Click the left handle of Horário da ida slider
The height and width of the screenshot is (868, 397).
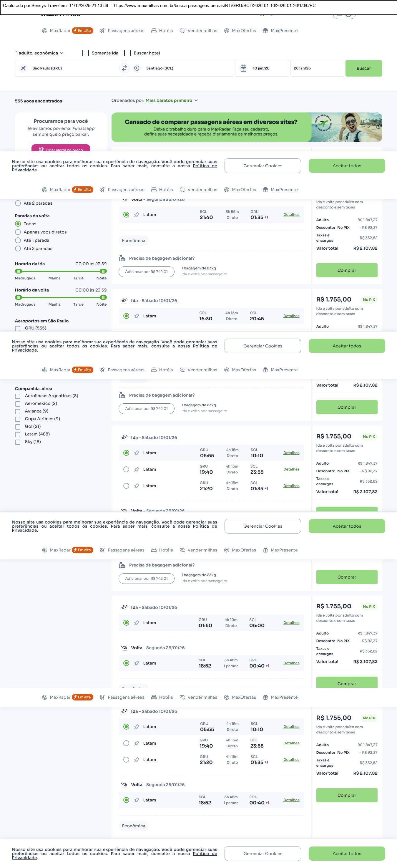[x=19, y=271]
